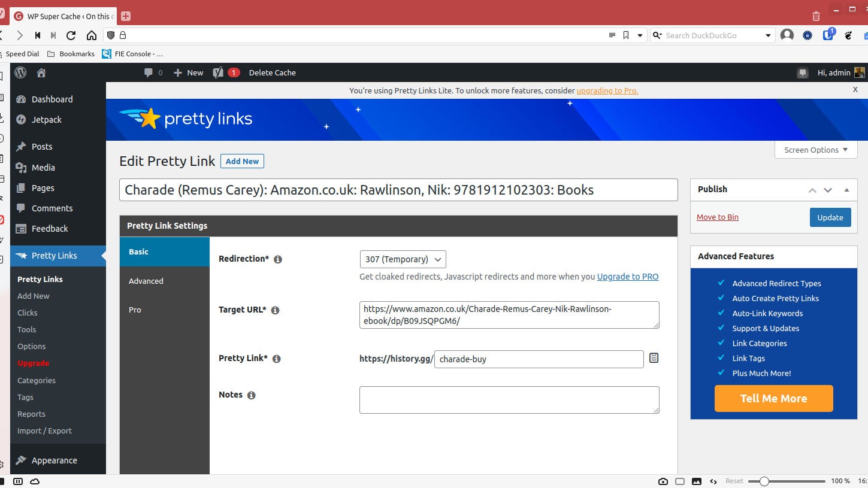868x488 pixels.
Task: Click the round blue lock extension icon
Action: 807,35
